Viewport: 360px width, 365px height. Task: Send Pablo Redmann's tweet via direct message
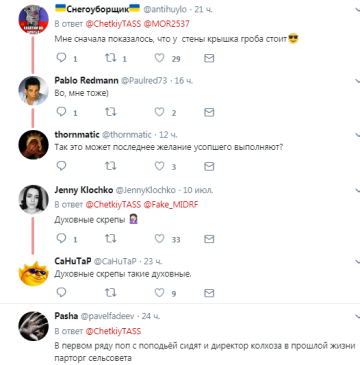(x=209, y=113)
